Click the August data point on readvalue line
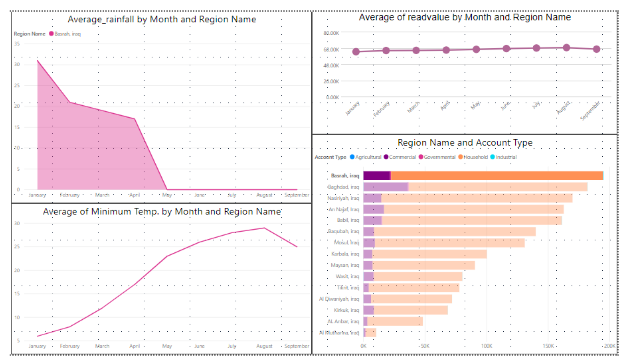 coord(566,48)
